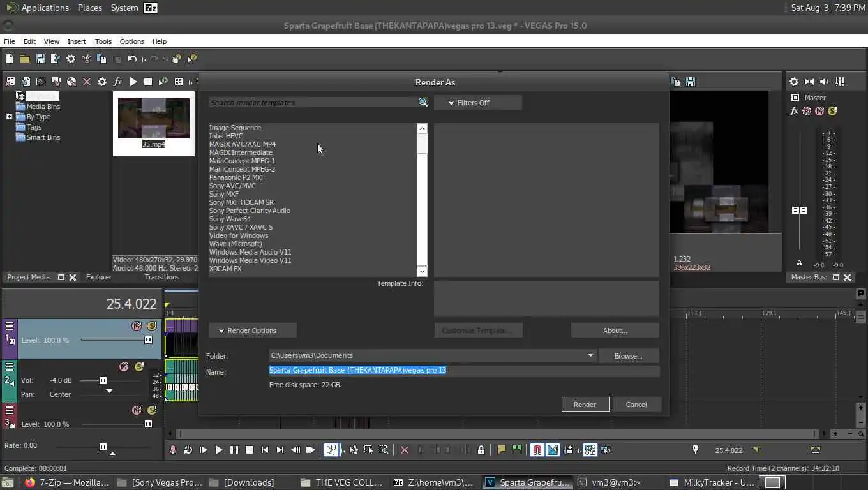The height and width of the screenshot is (490, 868).
Task: Switch to the Explorer tab
Action: 99,277
